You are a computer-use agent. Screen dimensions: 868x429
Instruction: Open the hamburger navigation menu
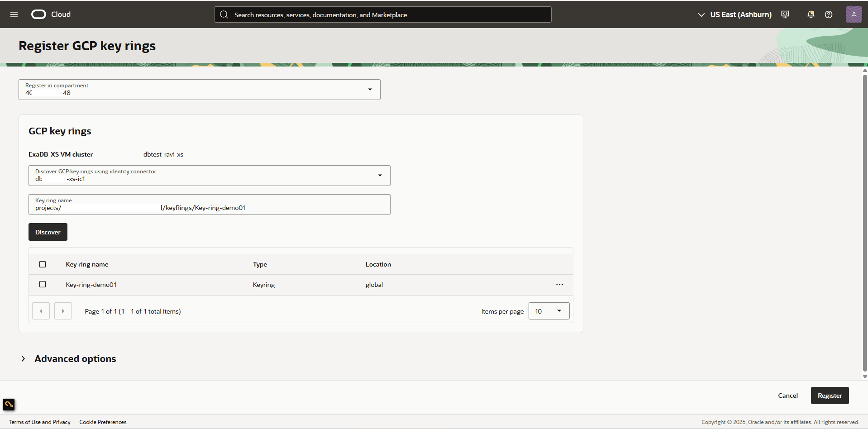[14, 14]
